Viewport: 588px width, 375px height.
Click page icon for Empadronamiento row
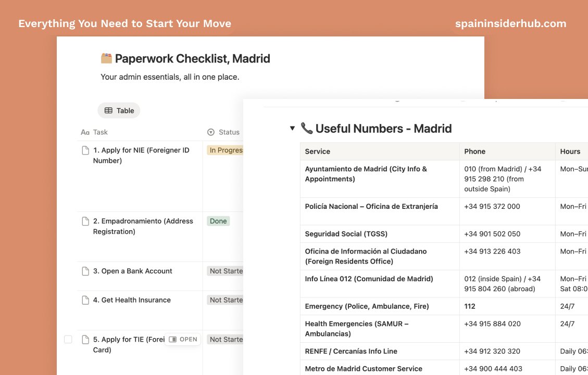85,221
